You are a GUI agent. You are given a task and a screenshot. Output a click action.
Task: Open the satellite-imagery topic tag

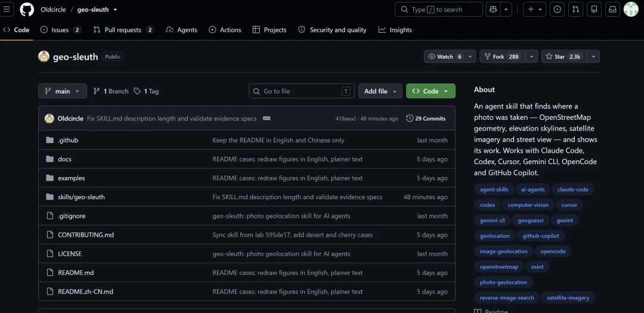[x=568, y=297]
